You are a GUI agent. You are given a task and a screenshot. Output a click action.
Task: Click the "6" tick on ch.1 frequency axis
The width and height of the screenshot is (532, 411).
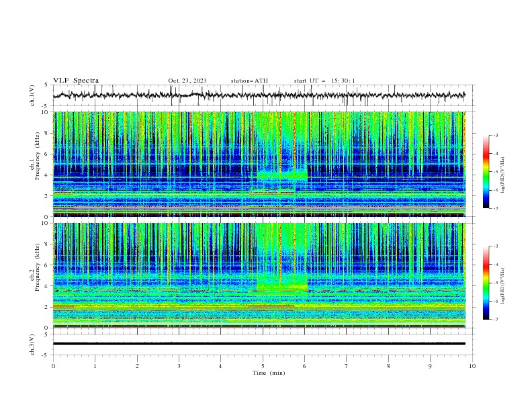46,154
